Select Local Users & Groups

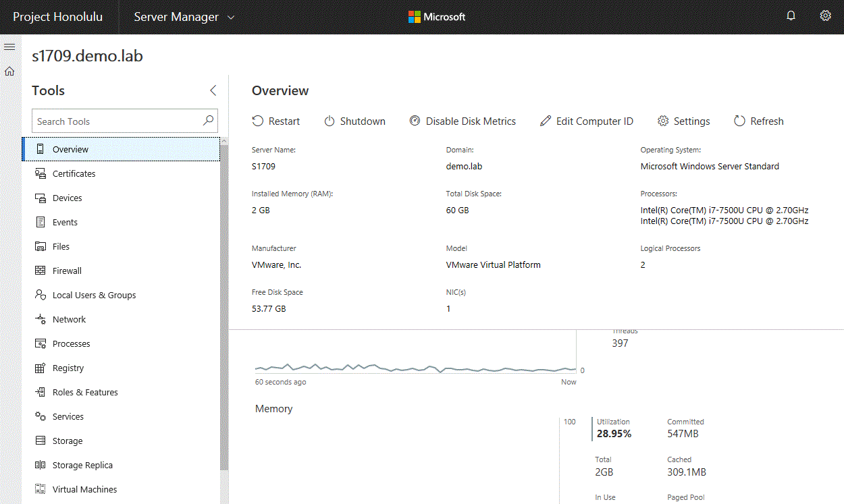(x=94, y=295)
